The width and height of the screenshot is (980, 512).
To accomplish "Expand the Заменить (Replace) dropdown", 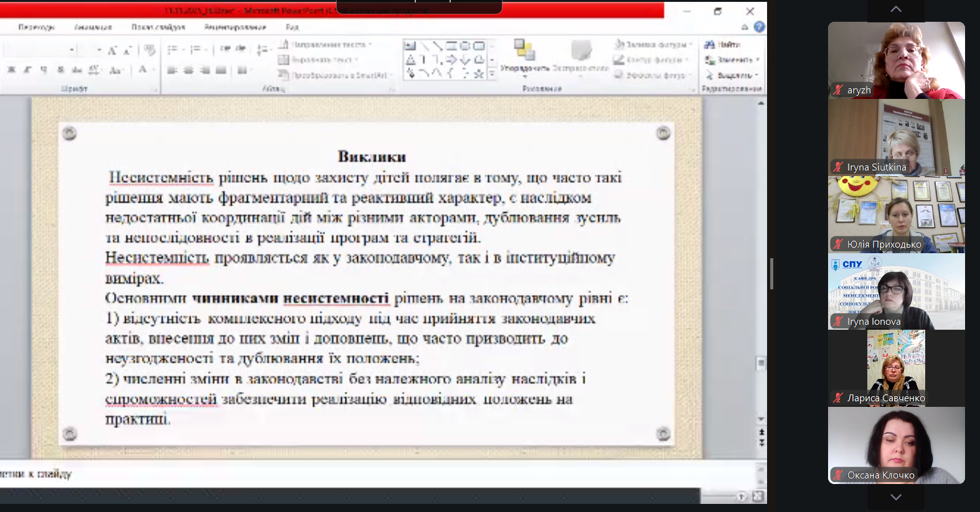I will [758, 60].
